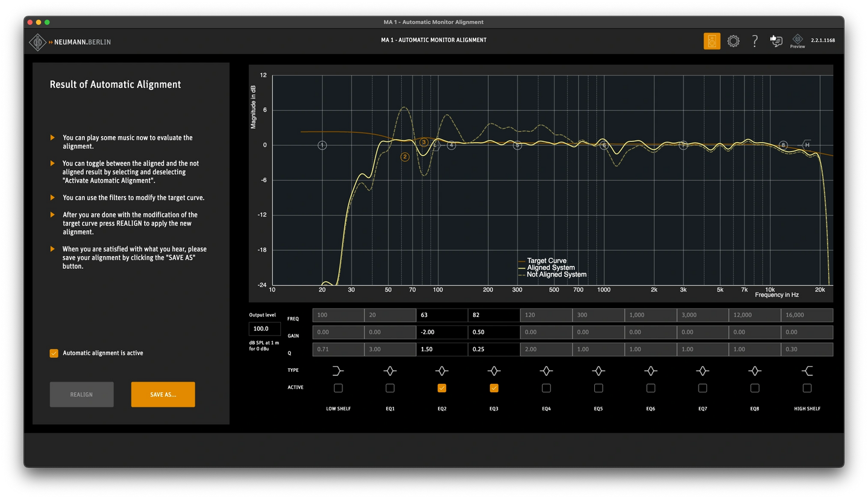Click the High Shelf filter type icon
The height and width of the screenshot is (499, 868).
807,371
